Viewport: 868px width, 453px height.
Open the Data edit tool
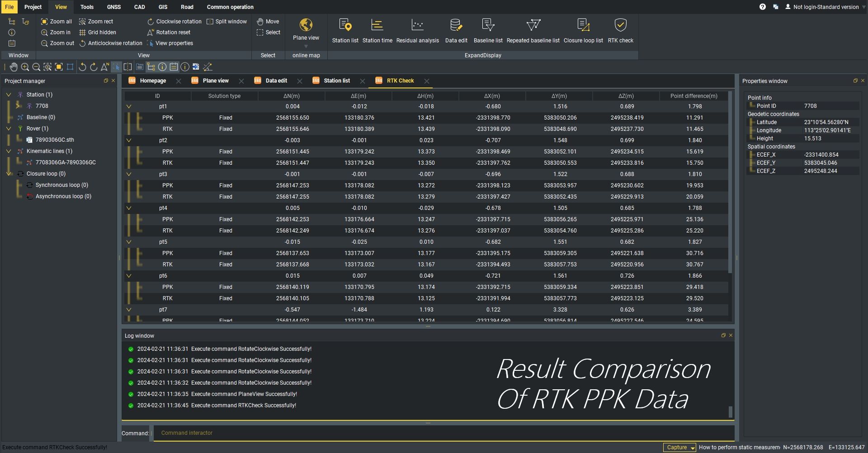[456, 31]
